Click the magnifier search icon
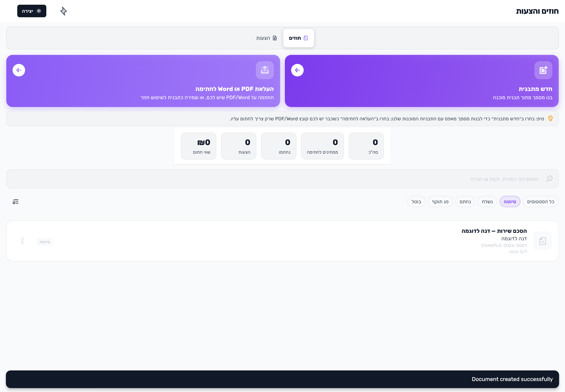Viewport: 565px width, 392px height. pyautogui.click(x=549, y=179)
